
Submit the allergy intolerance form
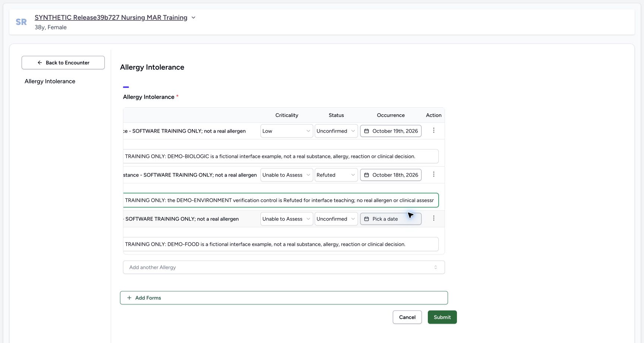[x=442, y=317]
